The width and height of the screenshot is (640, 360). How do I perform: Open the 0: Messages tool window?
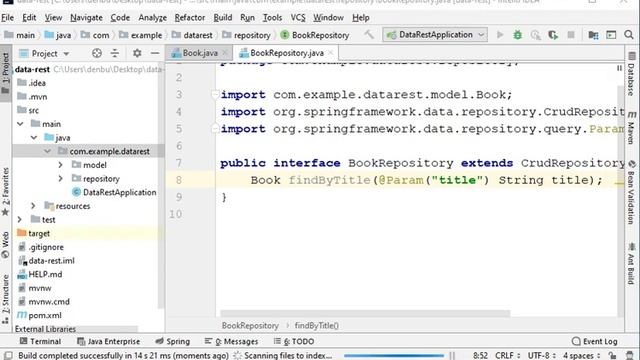tap(231, 341)
